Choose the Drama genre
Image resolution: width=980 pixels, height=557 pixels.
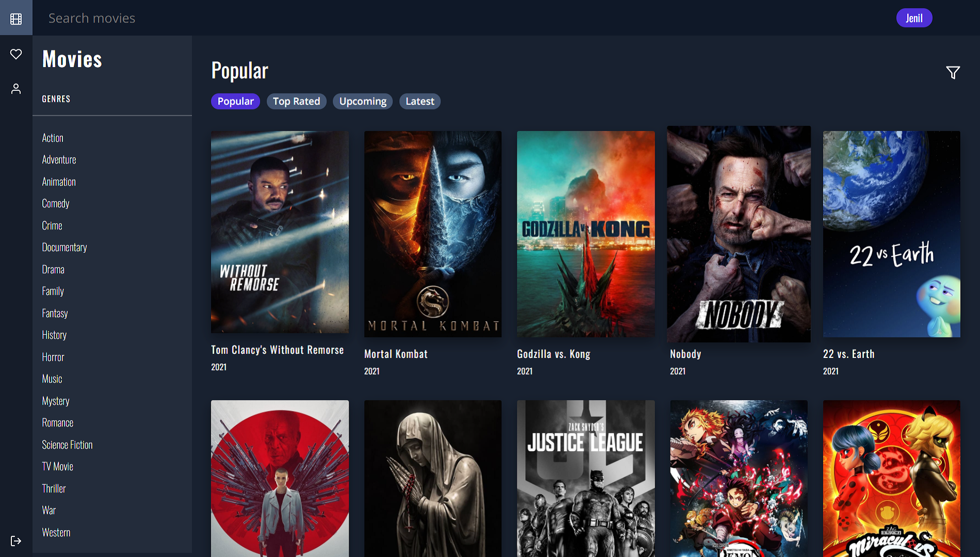53,269
